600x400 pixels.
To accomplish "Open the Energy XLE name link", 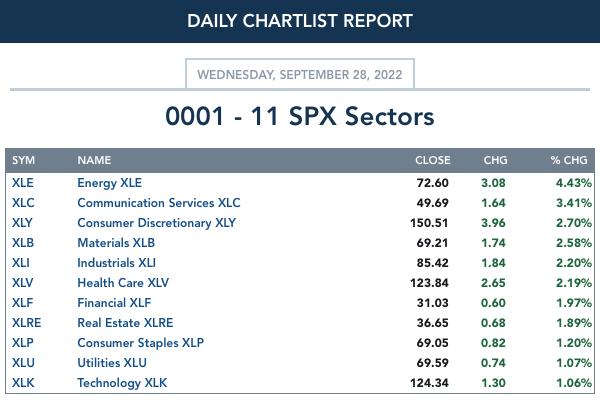I will [109, 183].
